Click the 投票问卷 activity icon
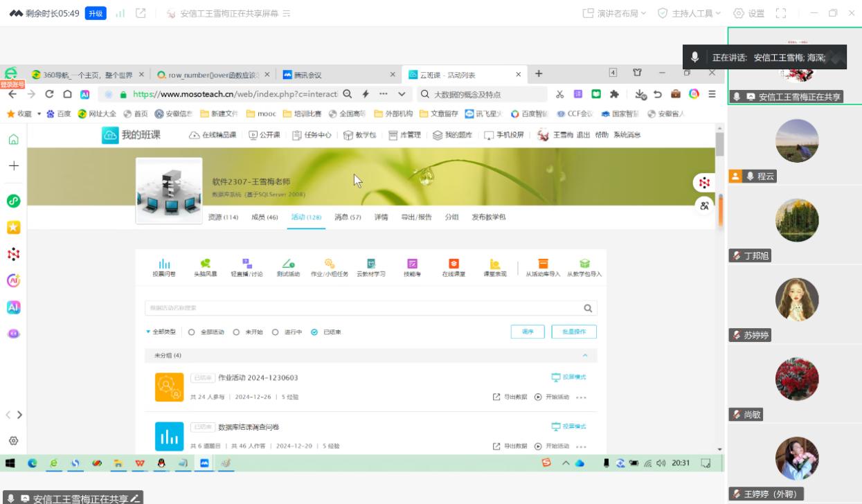862x504 pixels. 164,264
